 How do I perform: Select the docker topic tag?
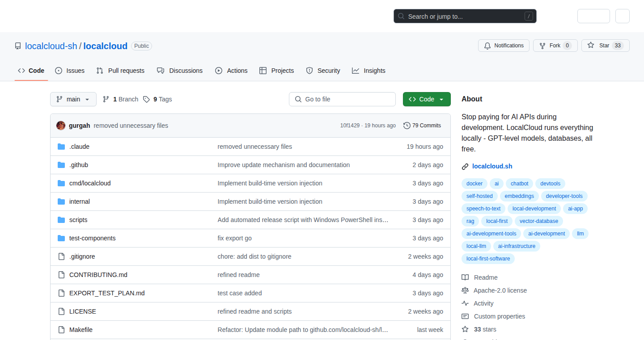click(x=475, y=184)
